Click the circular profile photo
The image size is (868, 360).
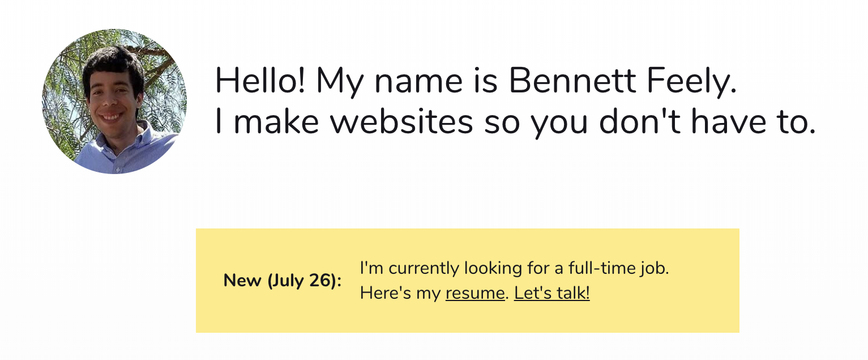point(114,101)
